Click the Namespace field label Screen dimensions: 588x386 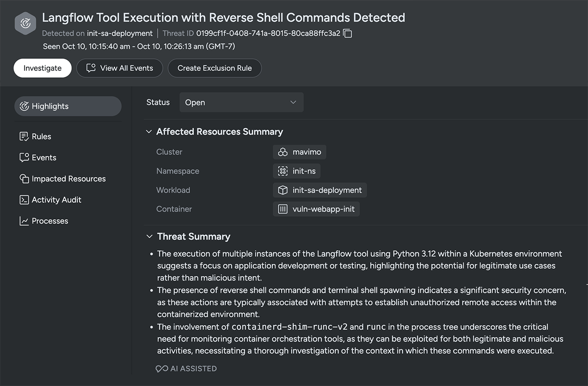[x=178, y=171]
